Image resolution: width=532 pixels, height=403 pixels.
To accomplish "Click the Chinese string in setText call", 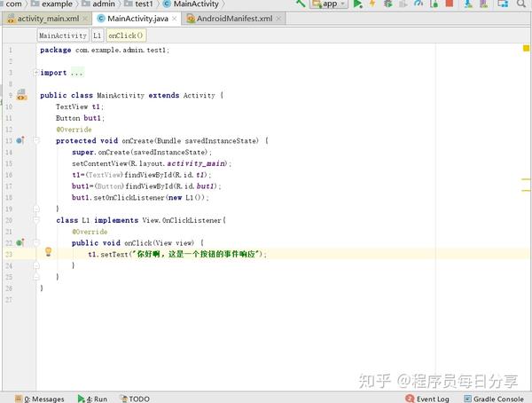I will pyautogui.click(x=198, y=254).
